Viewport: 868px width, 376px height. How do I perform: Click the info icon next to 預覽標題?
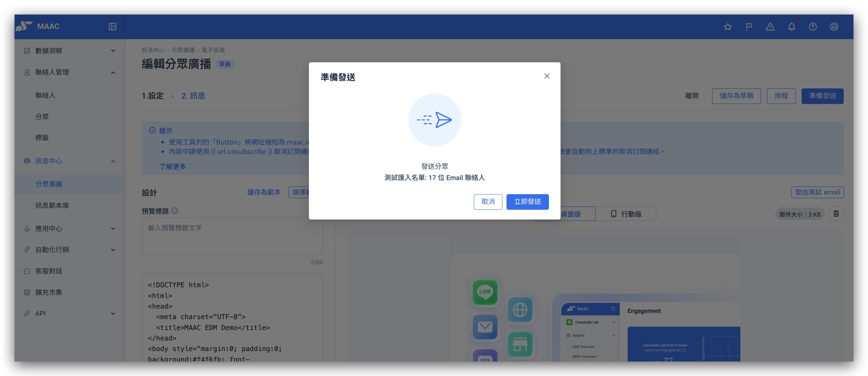[174, 210]
